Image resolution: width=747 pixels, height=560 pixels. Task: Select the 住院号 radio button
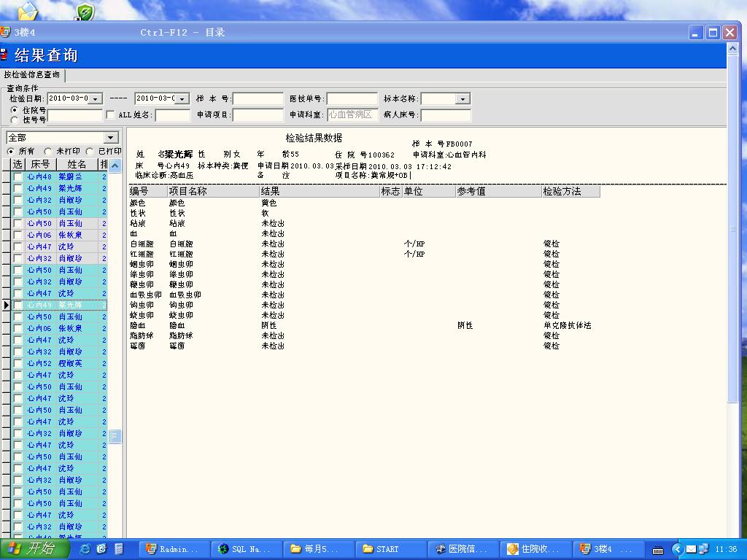14,110
